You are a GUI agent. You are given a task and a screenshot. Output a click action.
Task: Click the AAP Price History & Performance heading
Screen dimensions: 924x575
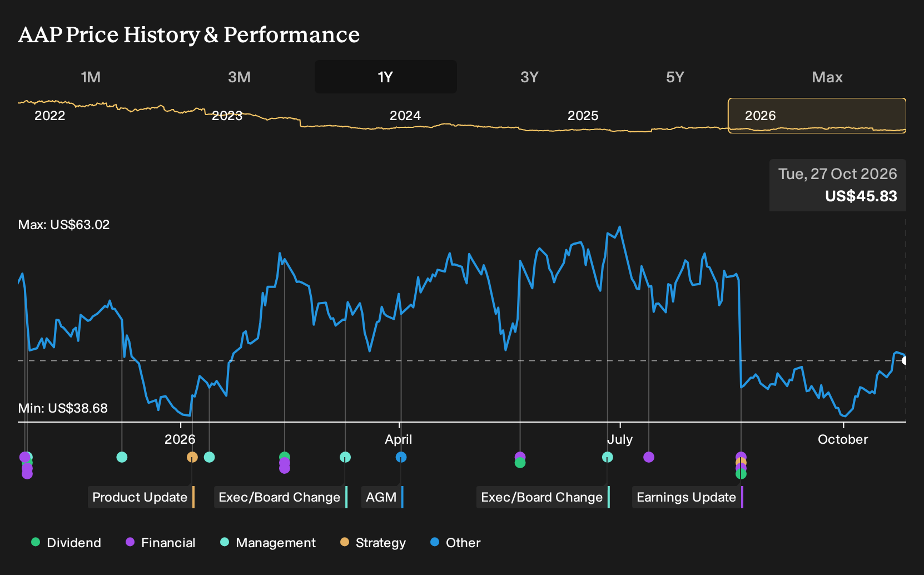point(189,34)
